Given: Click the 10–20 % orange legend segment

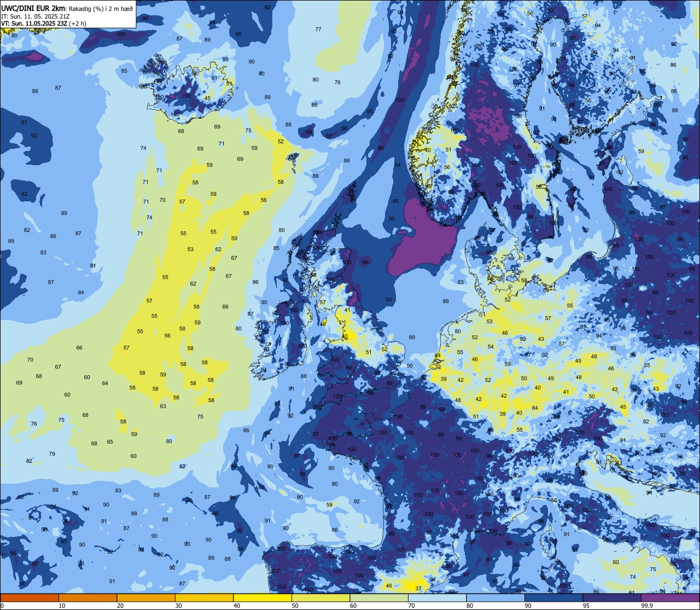Looking at the screenshot, I should [87, 597].
